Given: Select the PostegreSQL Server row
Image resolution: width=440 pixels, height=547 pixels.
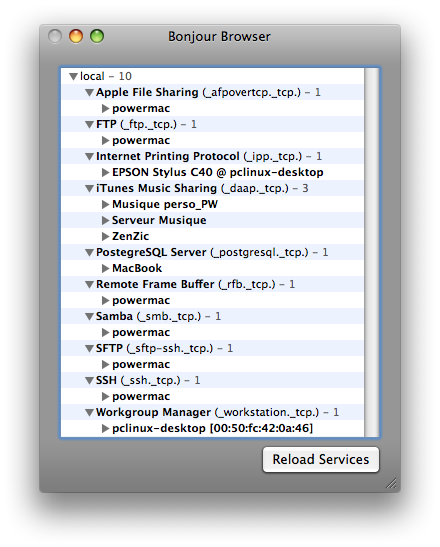Looking at the screenshot, I should tap(212, 253).
